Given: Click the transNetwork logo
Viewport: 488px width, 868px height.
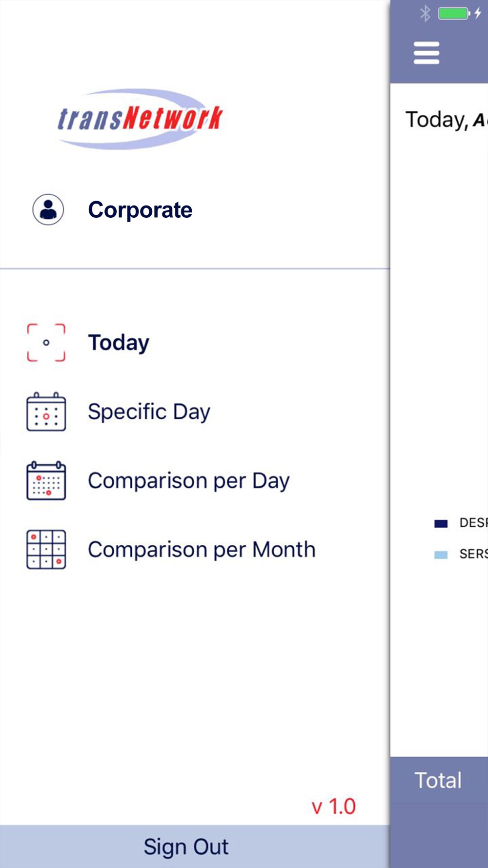Looking at the screenshot, I should 140,119.
